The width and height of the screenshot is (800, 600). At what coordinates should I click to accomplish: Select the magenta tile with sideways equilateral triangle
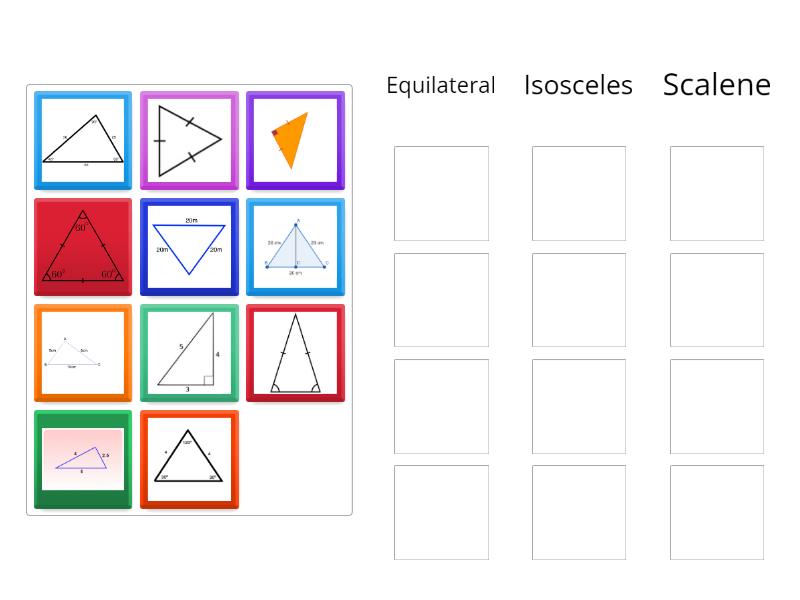click(x=189, y=140)
